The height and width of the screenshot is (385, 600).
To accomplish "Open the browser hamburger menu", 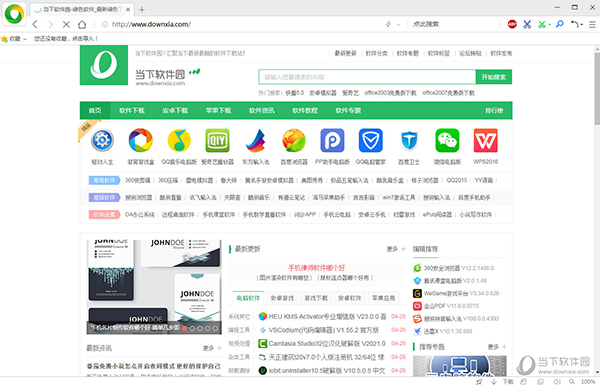I will 592,24.
